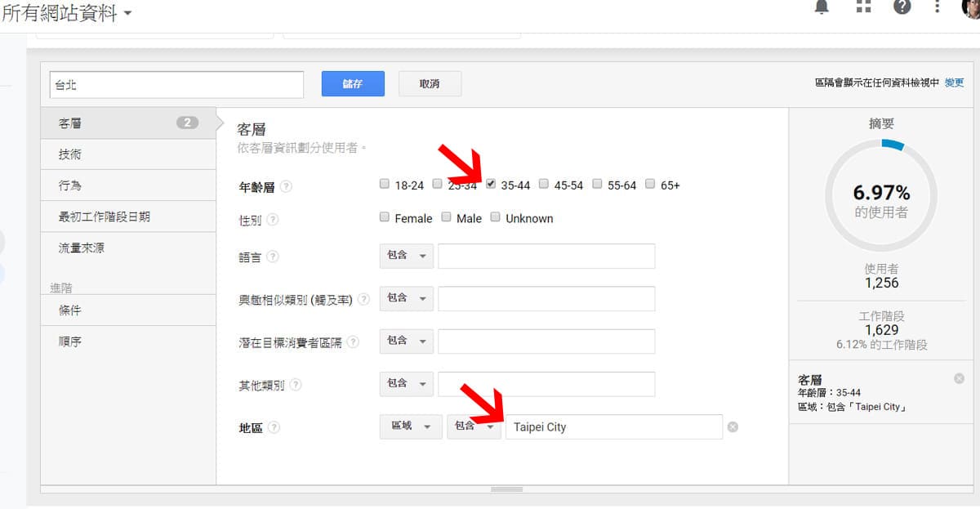This screenshot has width=980, height=509.
Task: Click the help icon next to 其他類別
Action: [x=296, y=385]
